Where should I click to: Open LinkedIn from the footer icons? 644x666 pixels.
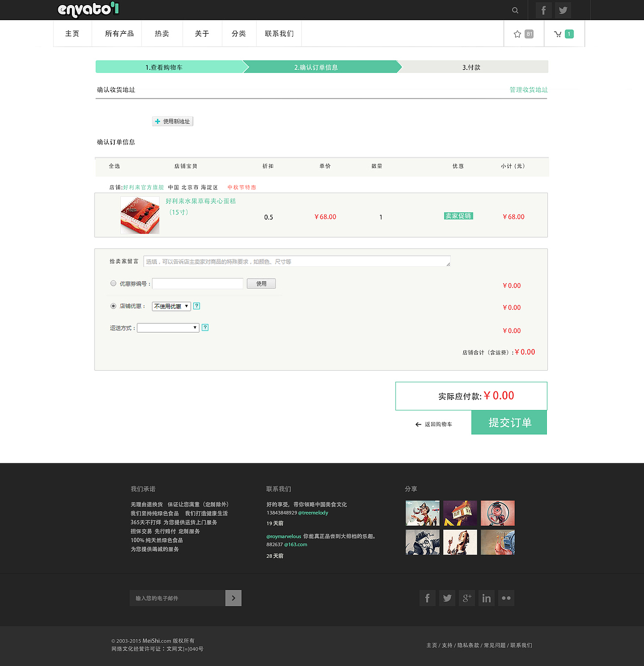(x=486, y=598)
